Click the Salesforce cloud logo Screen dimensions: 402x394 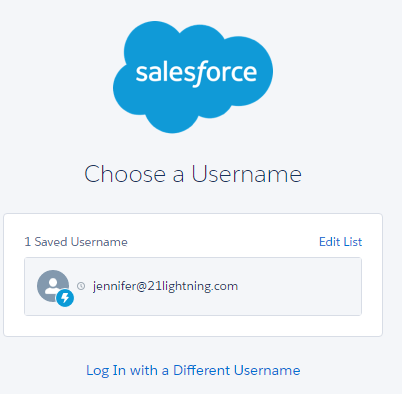(x=193, y=77)
